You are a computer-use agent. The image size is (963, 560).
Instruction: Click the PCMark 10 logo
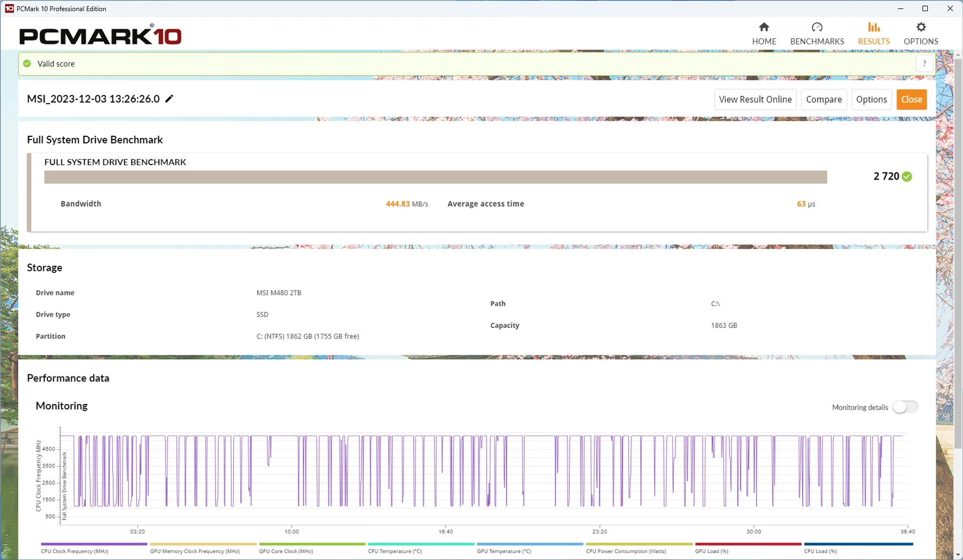(x=100, y=35)
